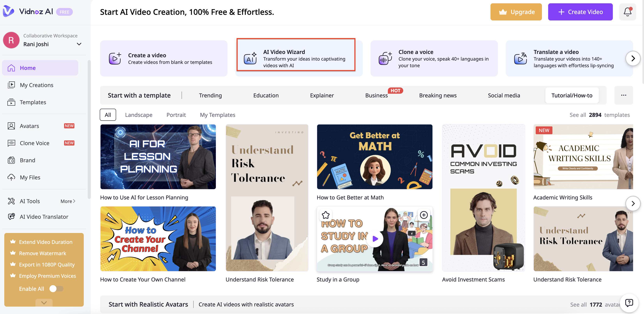Show more template categories with ellipsis
This screenshot has height=314, width=644.
[624, 95]
